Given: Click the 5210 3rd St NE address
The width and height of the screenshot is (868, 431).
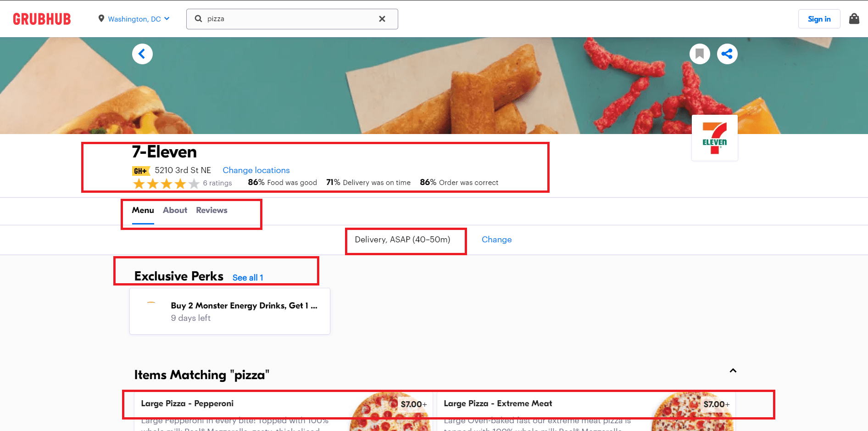Looking at the screenshot, I should (x=183, y=170).
